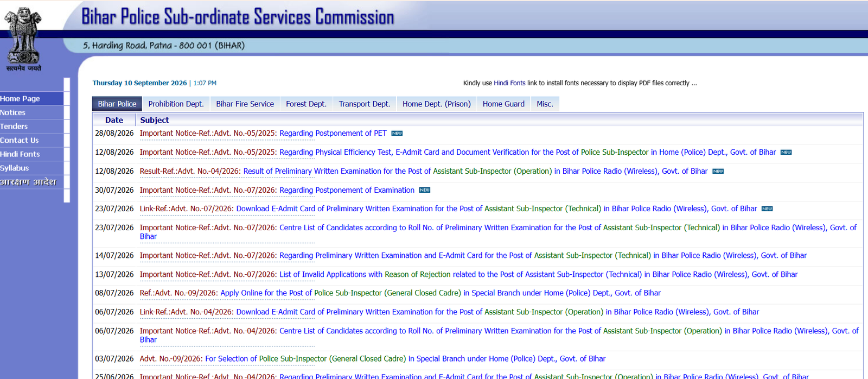Click the 1:07 PM time text
The width and height of the screenshot is (868, 379).
205,83
